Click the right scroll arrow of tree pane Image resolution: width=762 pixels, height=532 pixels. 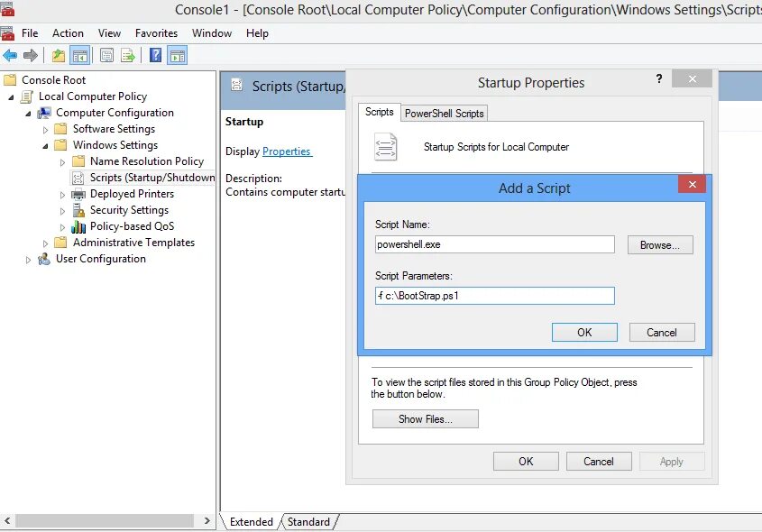[x=207, y=520]
